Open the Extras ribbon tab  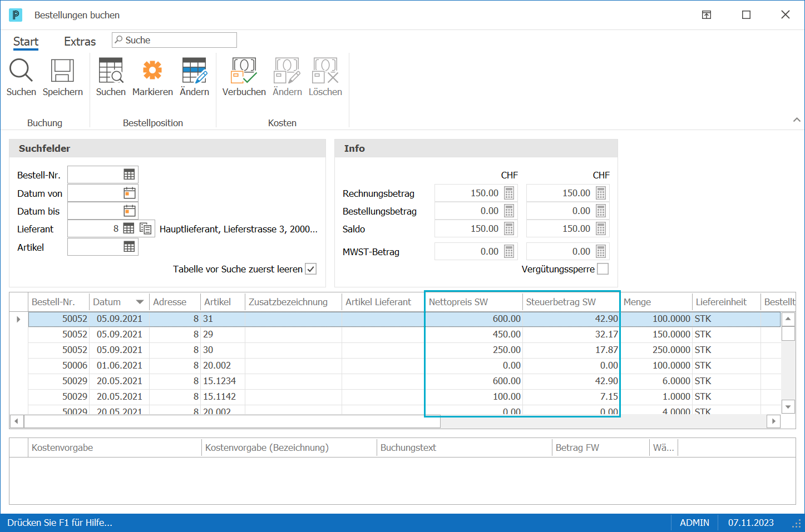click(x=80, y=42)
